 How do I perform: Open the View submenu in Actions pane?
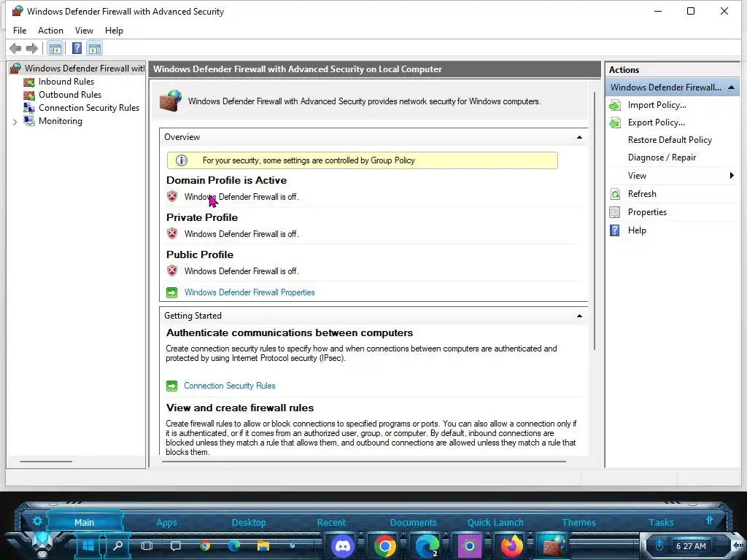pyautogui.click(x=673, y=176)
